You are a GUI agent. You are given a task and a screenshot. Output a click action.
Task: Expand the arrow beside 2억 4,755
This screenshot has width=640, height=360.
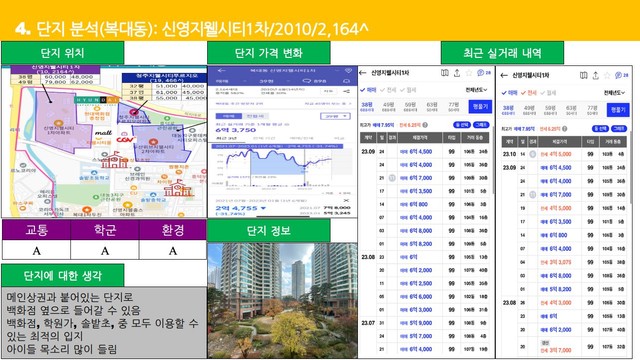(x=263, y=208)
